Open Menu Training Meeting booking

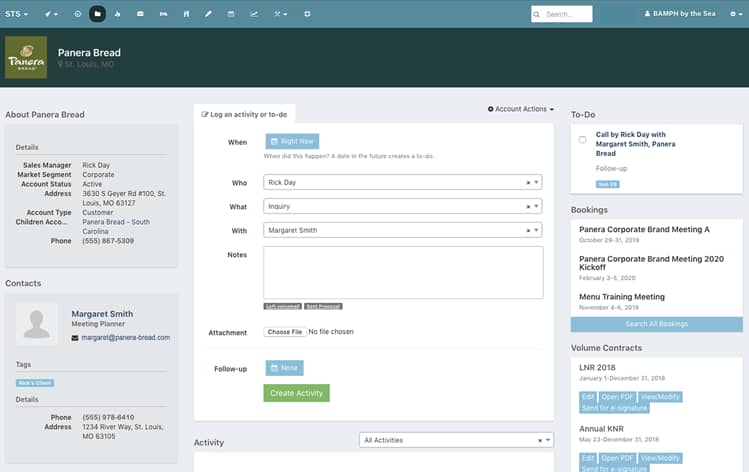[x=622, y=297]
